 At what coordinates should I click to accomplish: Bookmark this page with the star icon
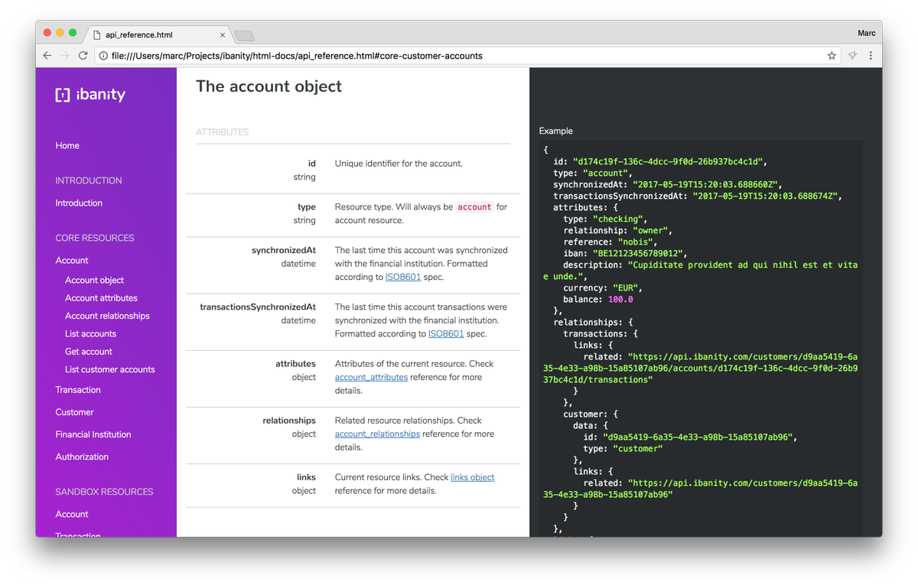[x=832, y=56]
